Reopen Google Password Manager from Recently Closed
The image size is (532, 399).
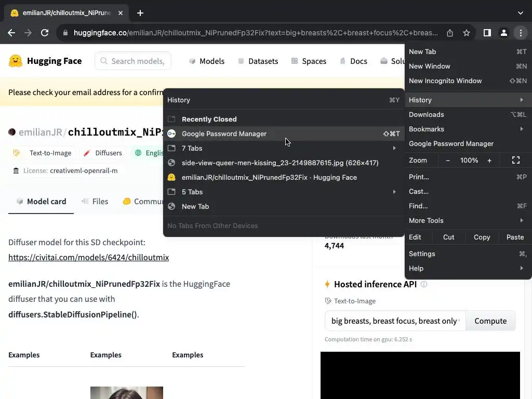point(284,134)
